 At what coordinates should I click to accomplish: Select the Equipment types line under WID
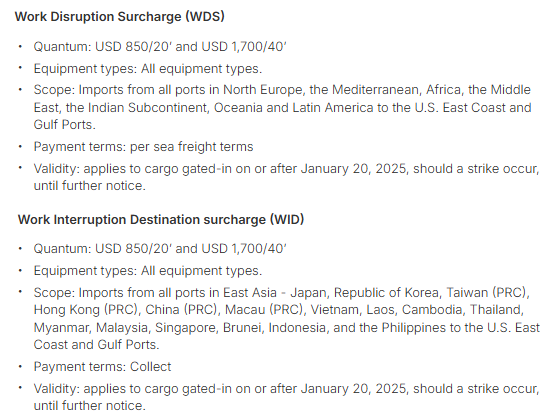(x=148, y=271)
